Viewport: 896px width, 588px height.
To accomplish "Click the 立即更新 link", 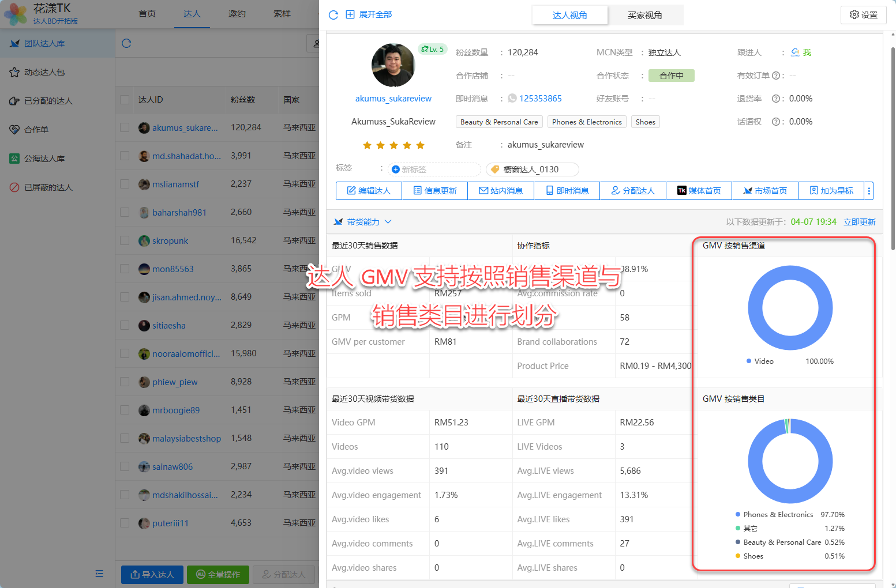I will pyautogui.click(x=859, y=222).
